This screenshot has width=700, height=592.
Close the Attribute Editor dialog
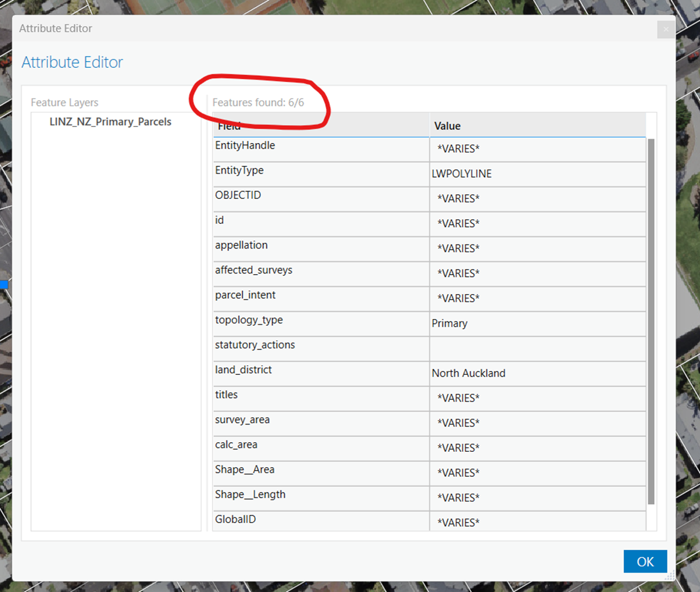point(665,29)
